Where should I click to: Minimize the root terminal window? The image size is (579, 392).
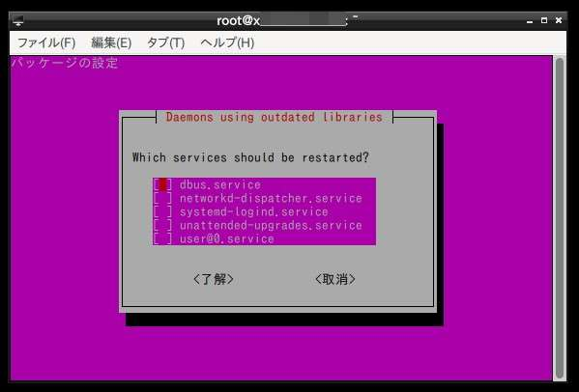[530, 21]
